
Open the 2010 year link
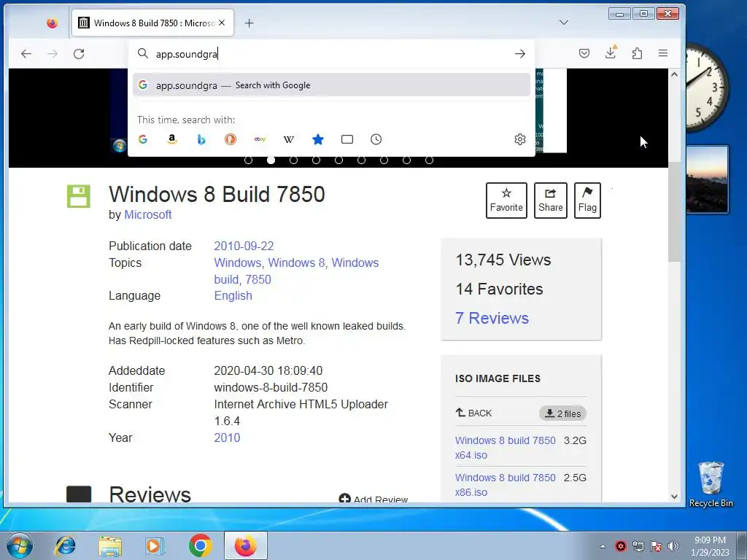coord(227,437)
